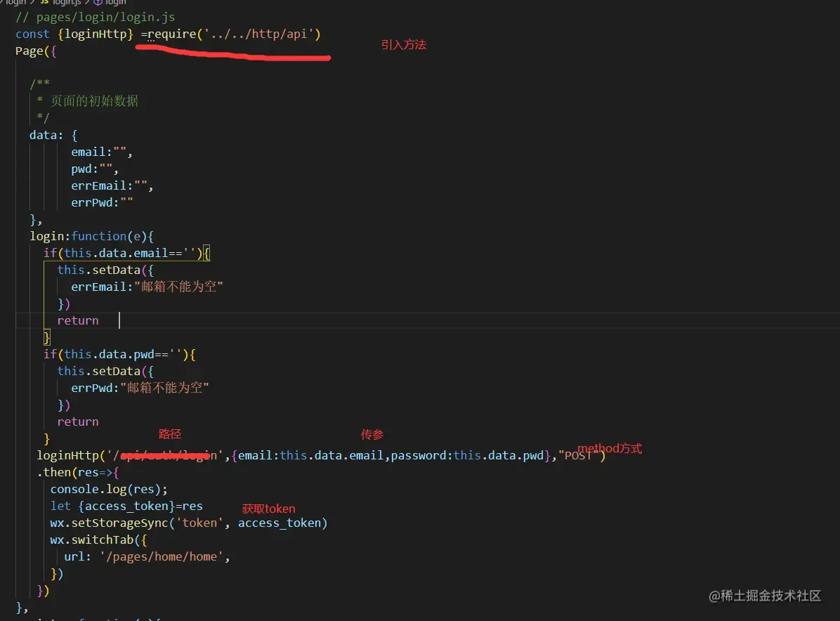Click the '.then(res=>{' line
This screenshot has width=840, height=621.
click(78, 473)
